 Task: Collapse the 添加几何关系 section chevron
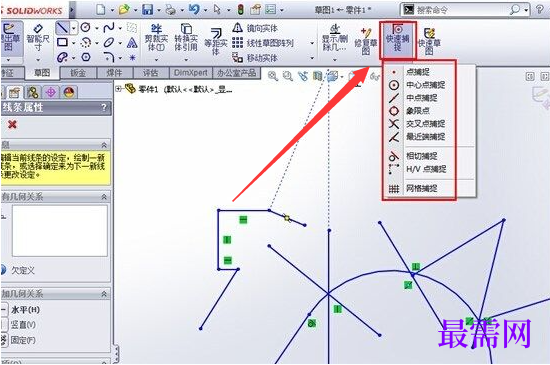point(104,294)
